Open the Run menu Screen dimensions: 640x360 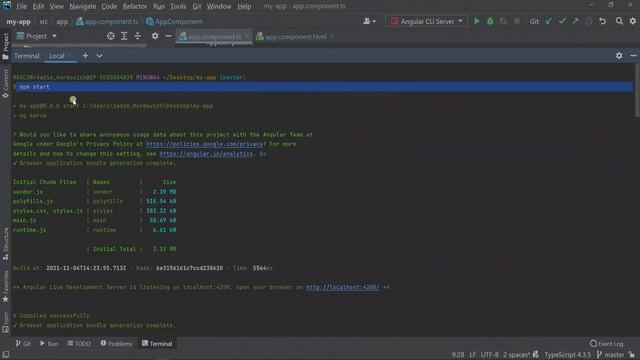(159, 7)
